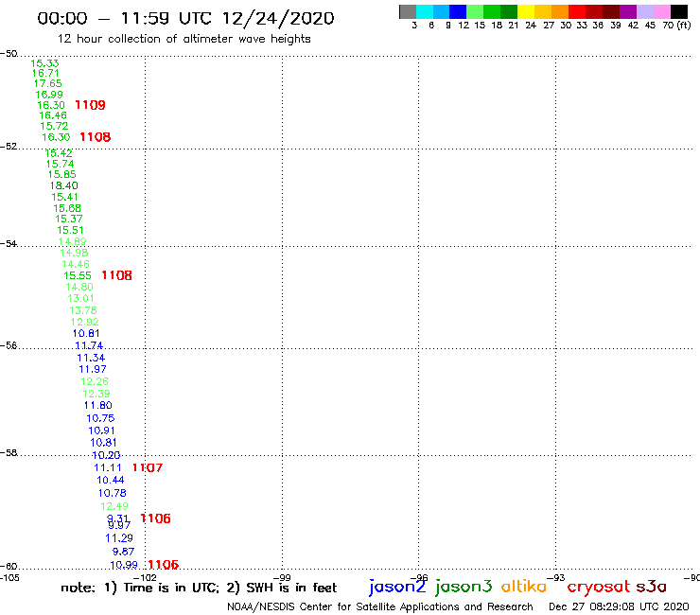The height and width of the screenshot is (615, 700).
Task: Click the pink swatch in the color scale
Action: pyautogui.click(x=662, y=11)
